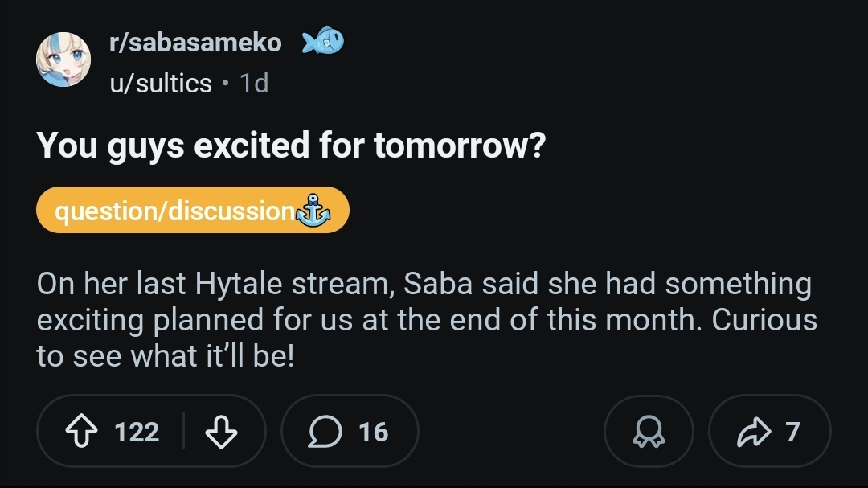This screenshot has width=868, height=488.
Task: Click the word 'tomorrow?' in the title
Action: [460, 146]
